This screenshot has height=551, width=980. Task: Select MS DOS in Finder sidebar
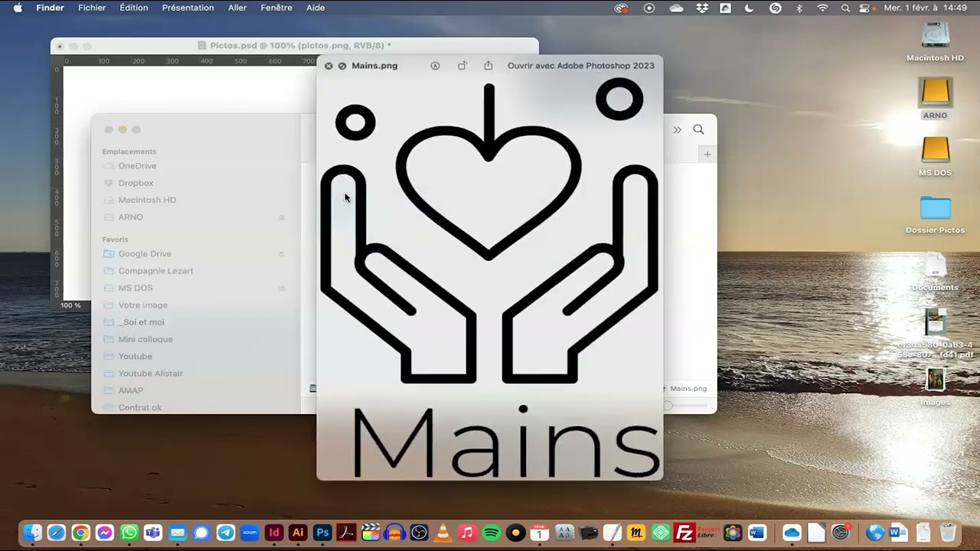click(x=136, y=288)
